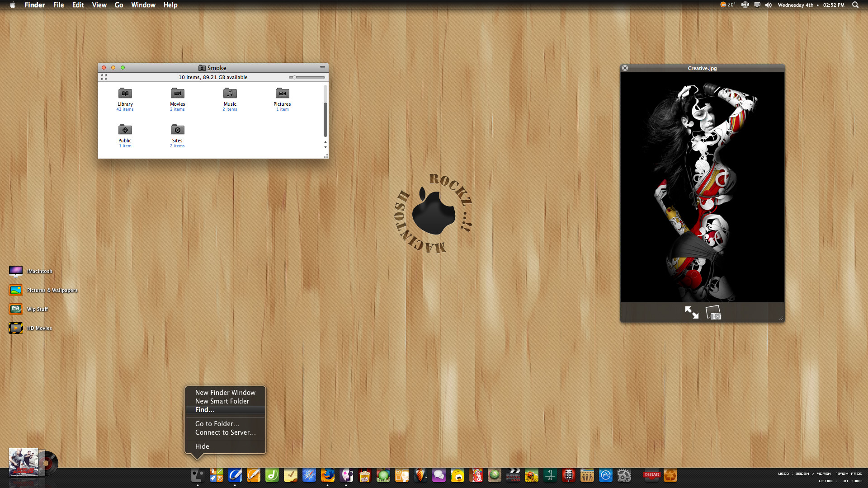The width and height of the screenshot is (868, 488).
Task: Adjust the icon size slider in Smoke window
Action: [307, 77]
